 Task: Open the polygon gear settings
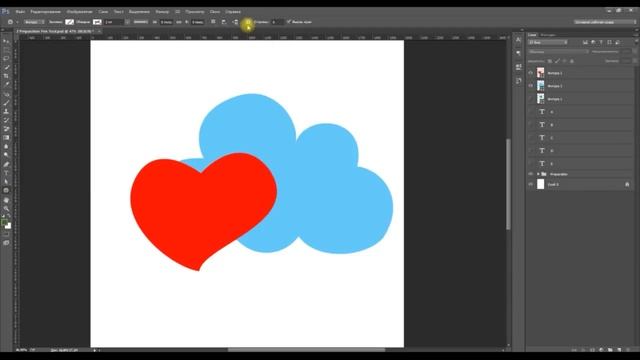[248, 22]
